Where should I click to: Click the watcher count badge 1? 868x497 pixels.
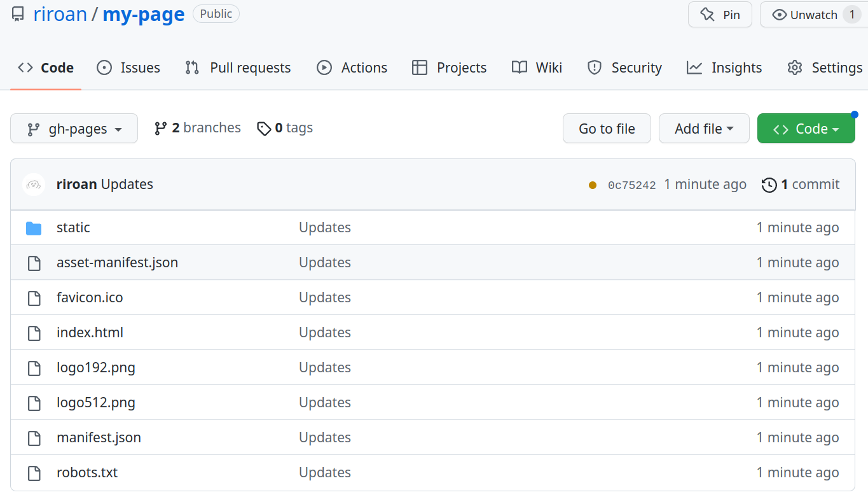click(x=851, y=15)
